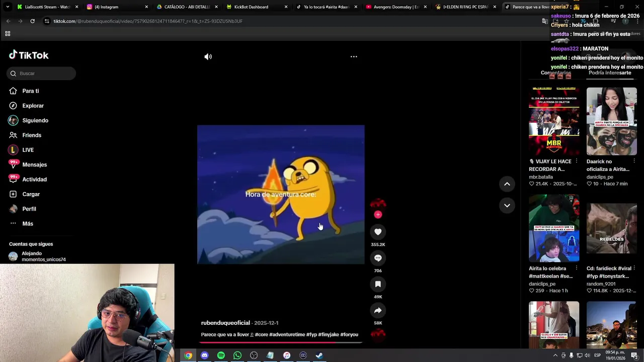
Task: Open the Actividad notifications
Action: [x=34, y=179]
